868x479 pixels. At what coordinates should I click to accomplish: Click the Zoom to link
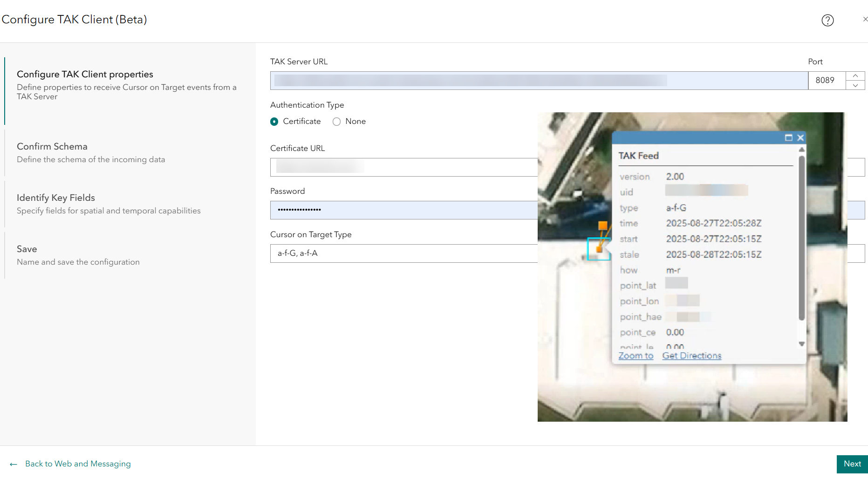[636, 356]
